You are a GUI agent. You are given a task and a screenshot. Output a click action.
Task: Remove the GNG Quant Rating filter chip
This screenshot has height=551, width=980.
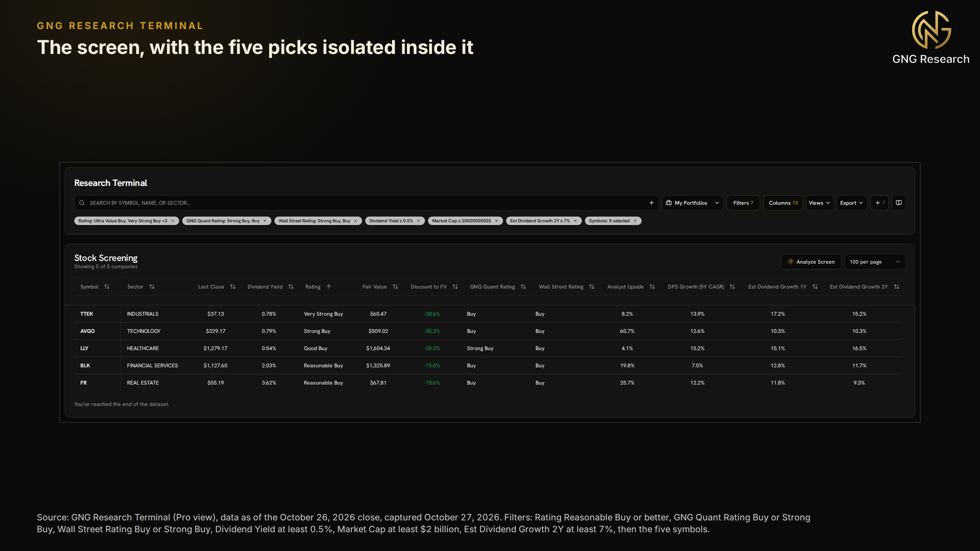(265, 221)
